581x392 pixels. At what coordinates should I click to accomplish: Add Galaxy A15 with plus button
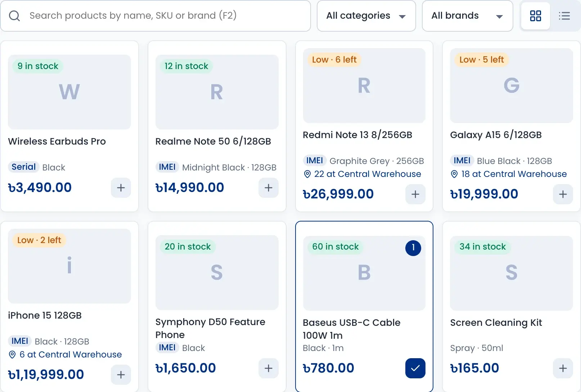pyautogui.click(x=563, y=194)
